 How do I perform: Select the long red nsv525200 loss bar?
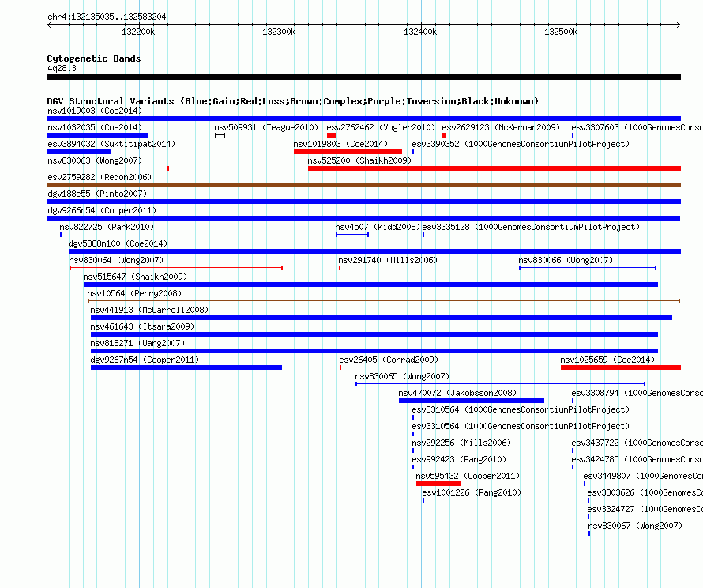tap(494, 168)
